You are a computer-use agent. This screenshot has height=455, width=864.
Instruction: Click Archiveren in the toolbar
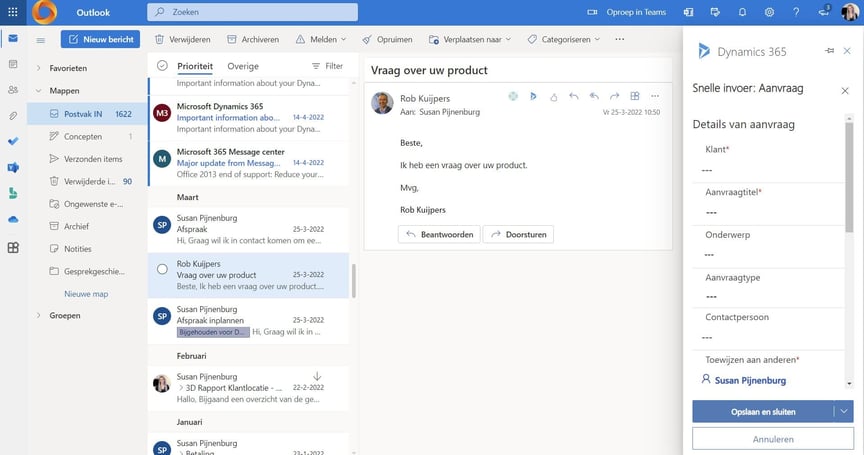coord(253,40)
